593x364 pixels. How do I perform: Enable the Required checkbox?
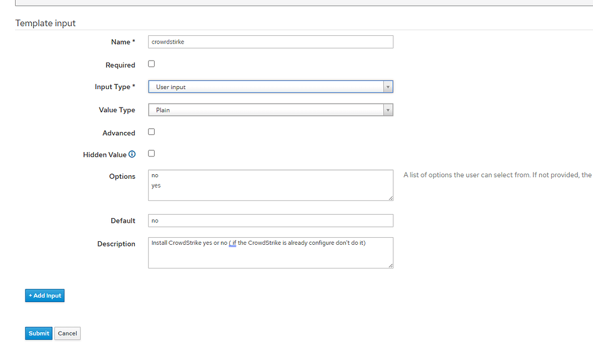pyautogui.click(x=151, y=64)
